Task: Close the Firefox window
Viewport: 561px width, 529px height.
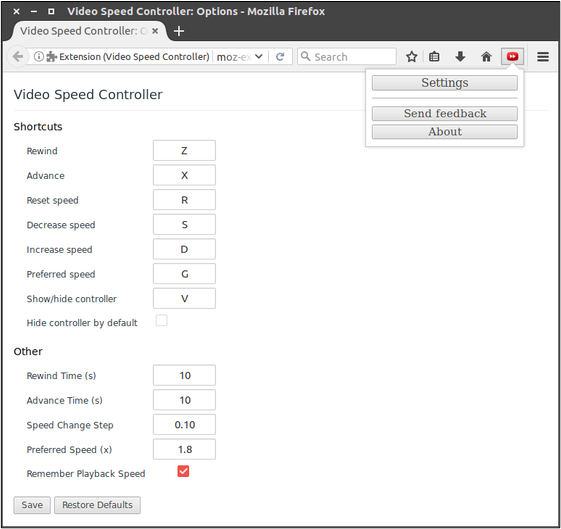Action: pyautogui.click(x=16, y=11)
